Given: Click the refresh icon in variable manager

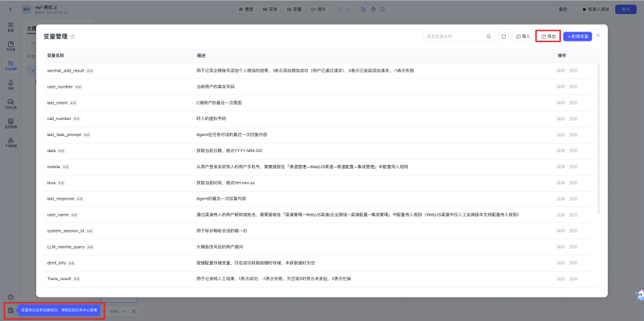Looking at the screenshot, I should click(x=504, y=36).
